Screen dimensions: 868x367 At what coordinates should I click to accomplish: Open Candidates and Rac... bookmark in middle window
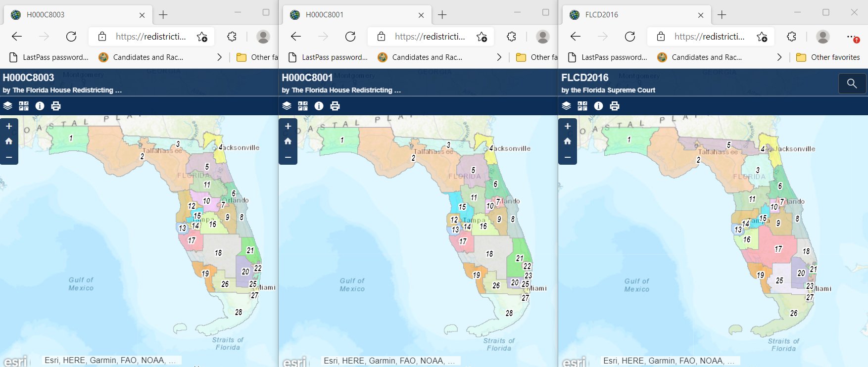coord(420,57)
